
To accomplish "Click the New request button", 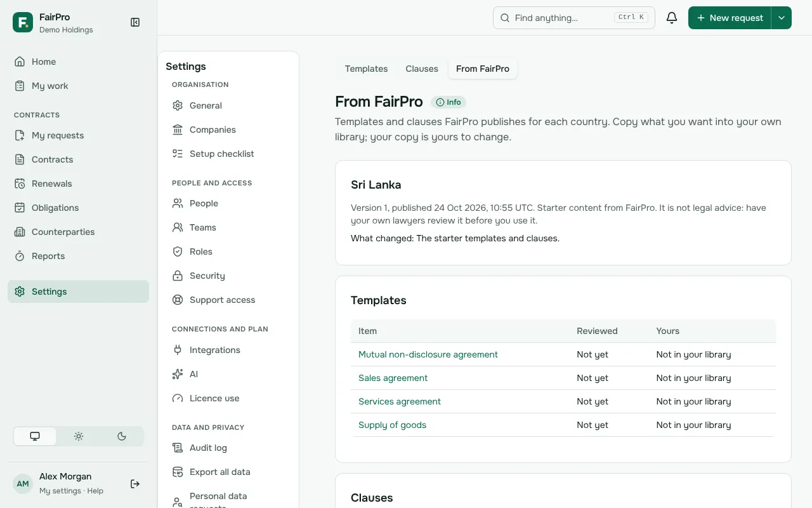I will click(730, 18).
